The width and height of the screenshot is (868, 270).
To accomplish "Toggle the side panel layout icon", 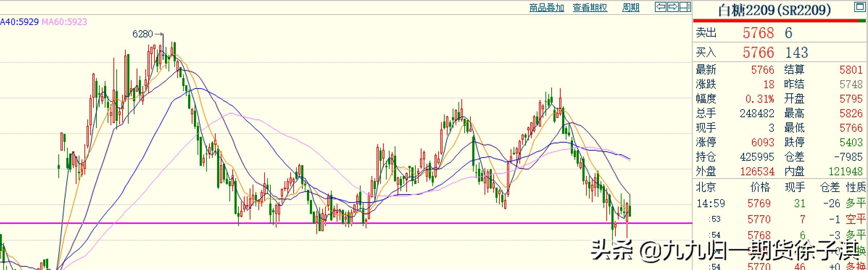I will tap(685, 7).
